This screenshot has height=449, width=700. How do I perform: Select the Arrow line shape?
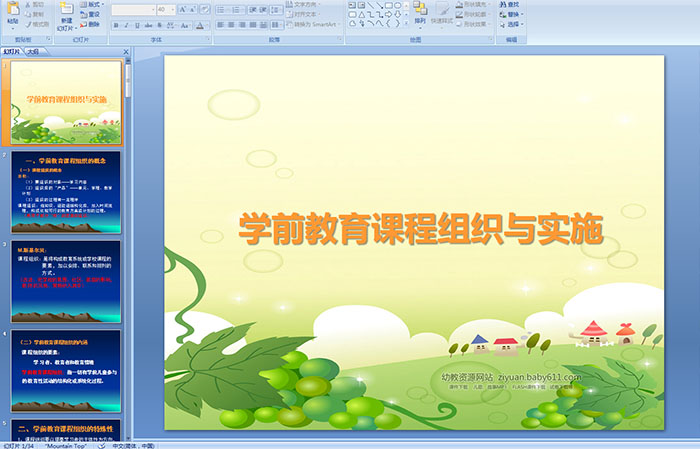380,5
